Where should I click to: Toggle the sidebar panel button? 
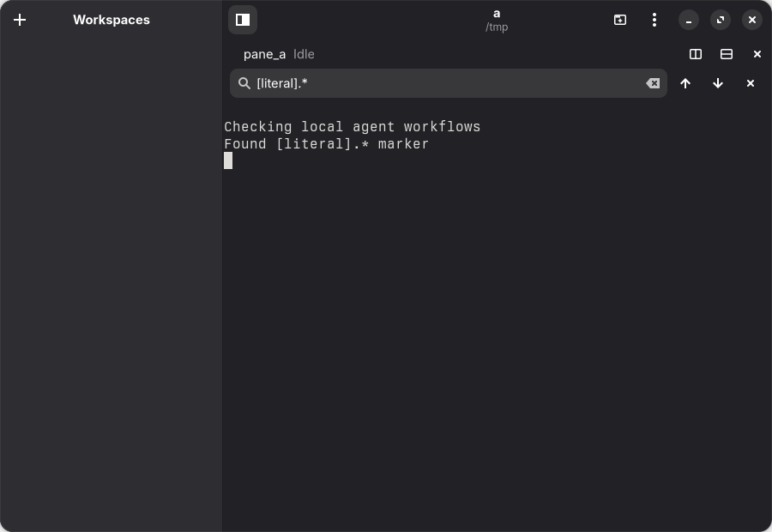tap(243, 20)
